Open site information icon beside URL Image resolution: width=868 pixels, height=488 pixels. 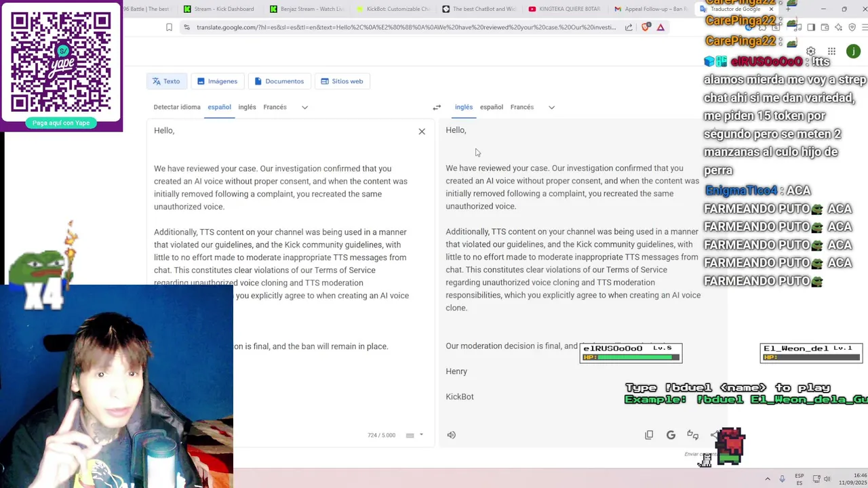pos(186,27)
